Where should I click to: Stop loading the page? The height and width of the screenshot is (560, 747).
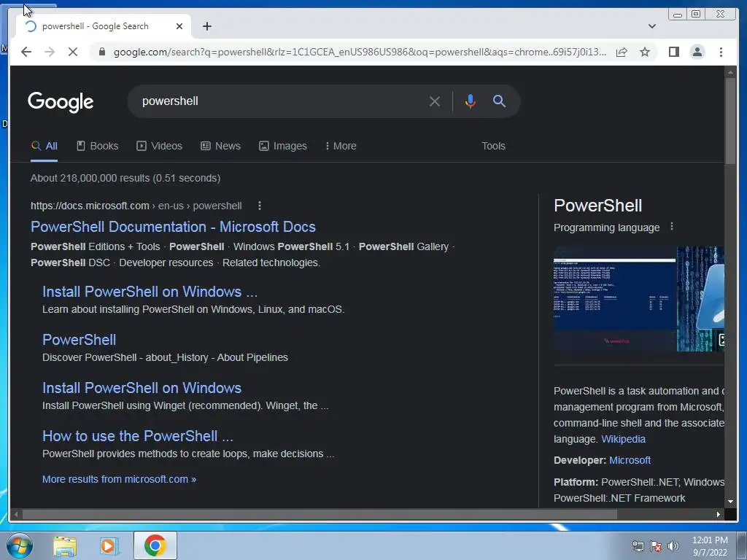point(73,52)
